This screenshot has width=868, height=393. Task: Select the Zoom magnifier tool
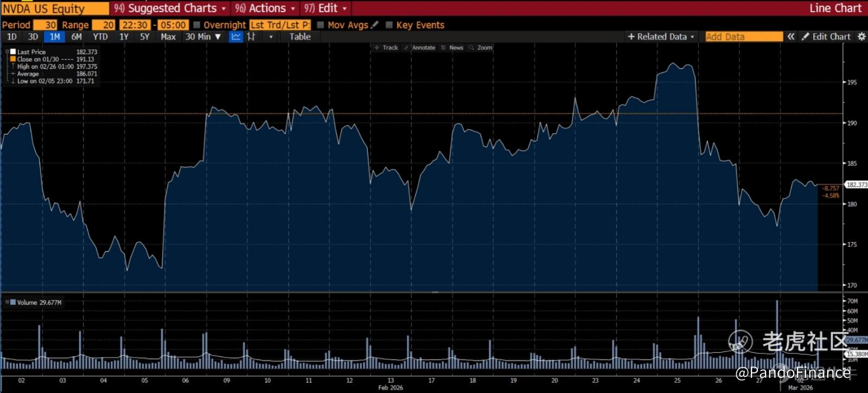[x=481, y=48]
